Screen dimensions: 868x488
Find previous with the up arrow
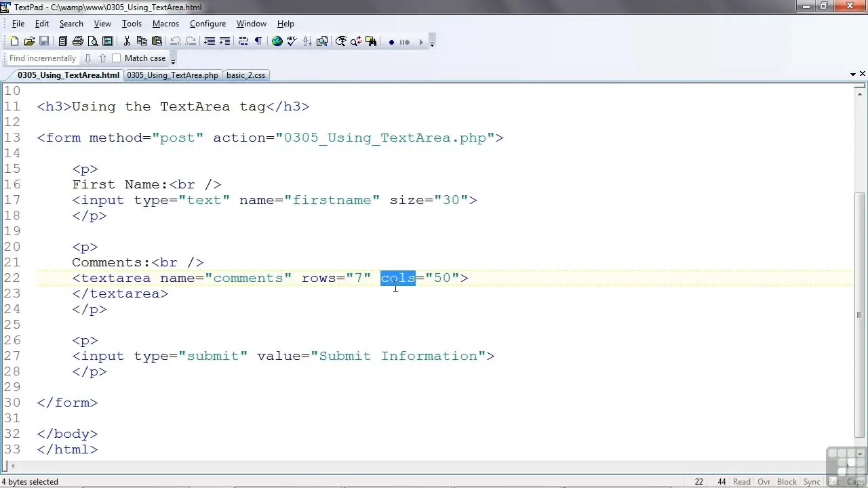tap(102, 58)
